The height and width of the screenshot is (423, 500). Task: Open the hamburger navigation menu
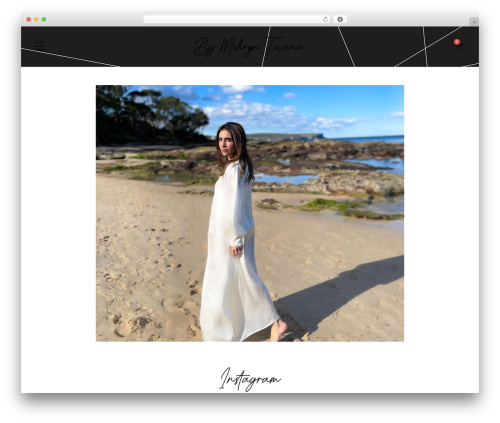(x=40, y=46)
